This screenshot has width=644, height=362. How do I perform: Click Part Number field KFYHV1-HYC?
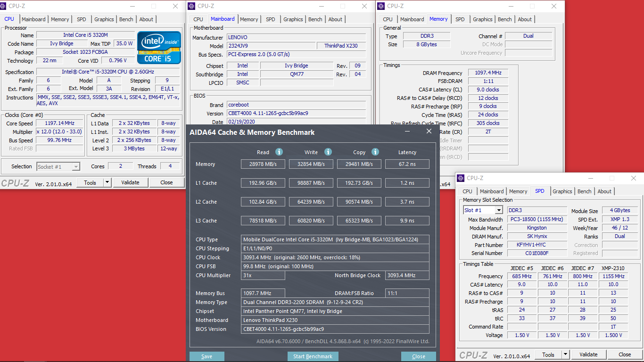(x=537, y=245)
